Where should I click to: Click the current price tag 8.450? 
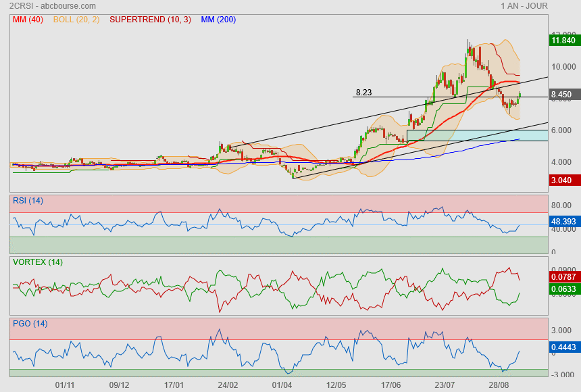point(563,95)
